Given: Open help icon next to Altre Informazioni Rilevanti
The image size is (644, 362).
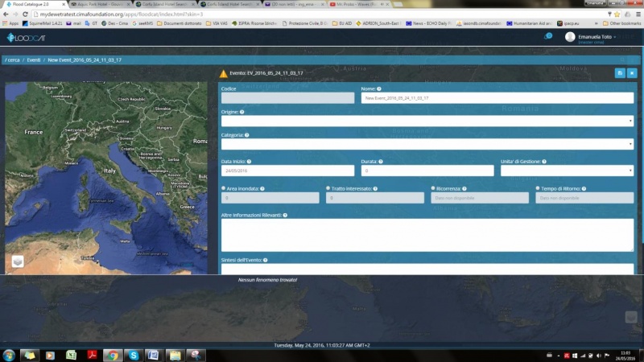Looking at the screenshot, I should click(x=285, y=215).
